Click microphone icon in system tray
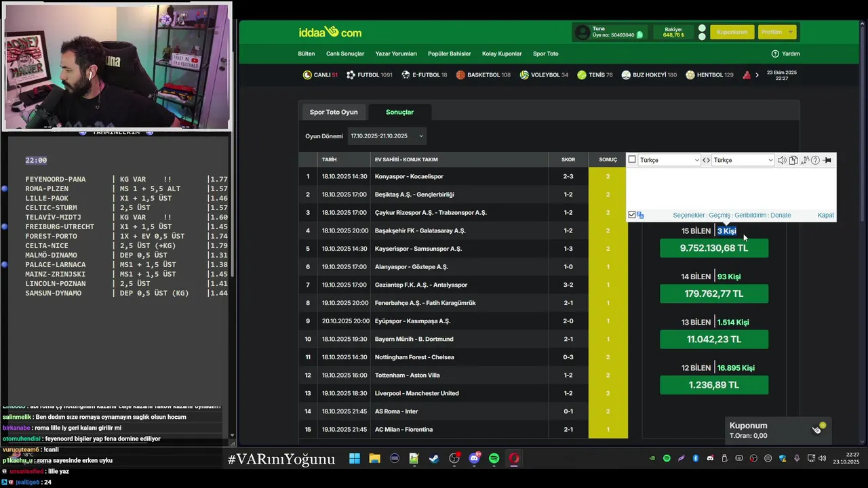This screenshot has width=868, height=488. click(x=797, y=459)
